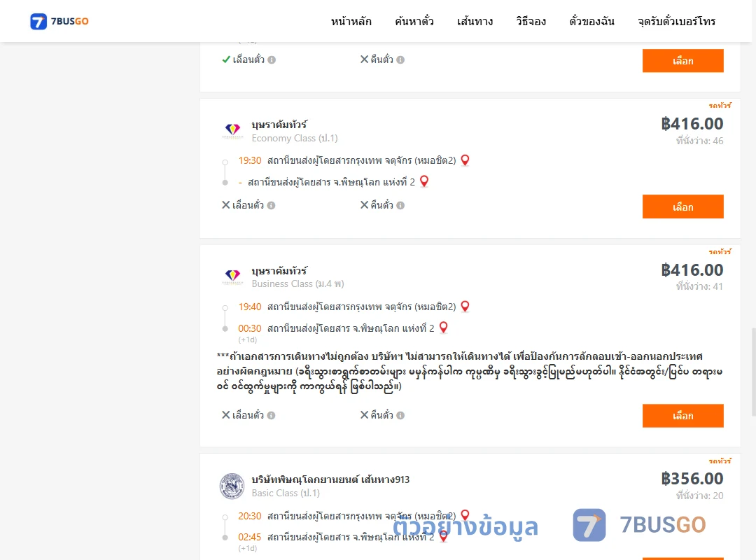Click the 02:45 arrival time
756x560 pixels.
[250, 538]
